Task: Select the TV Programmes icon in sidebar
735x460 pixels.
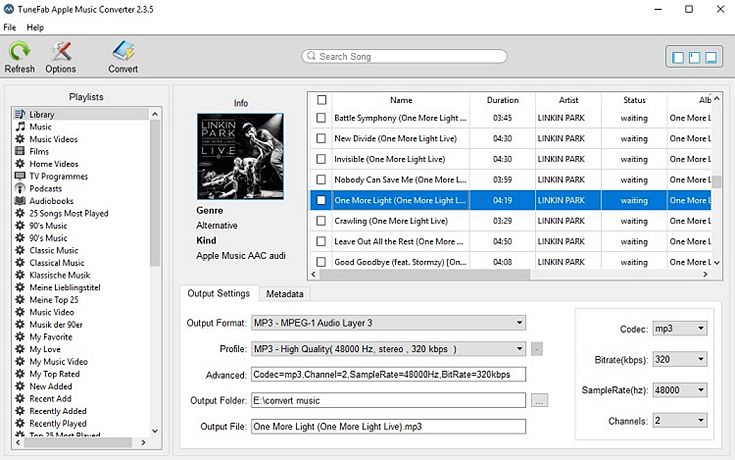Action: click(20, 176)
